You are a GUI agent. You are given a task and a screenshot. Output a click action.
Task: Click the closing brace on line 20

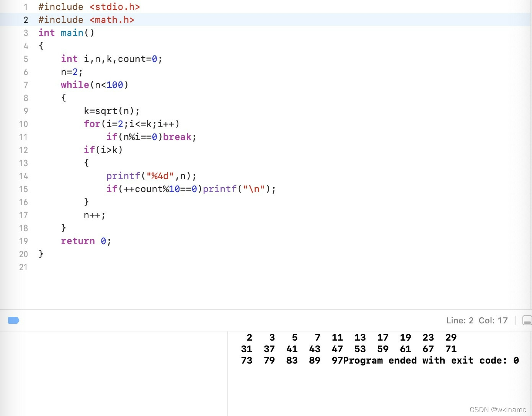pyautogui.click(x=41, y=254)
